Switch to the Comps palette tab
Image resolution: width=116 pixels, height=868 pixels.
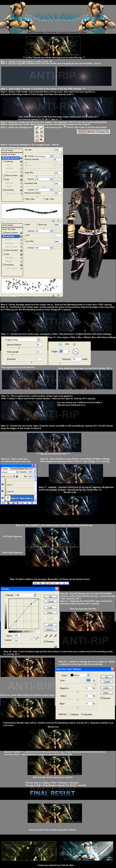pyautogui.click(x=101, y=132)
